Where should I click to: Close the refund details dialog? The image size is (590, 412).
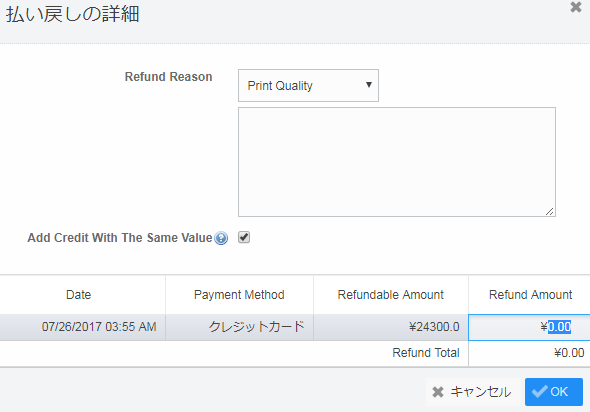(x=576, y=7)
